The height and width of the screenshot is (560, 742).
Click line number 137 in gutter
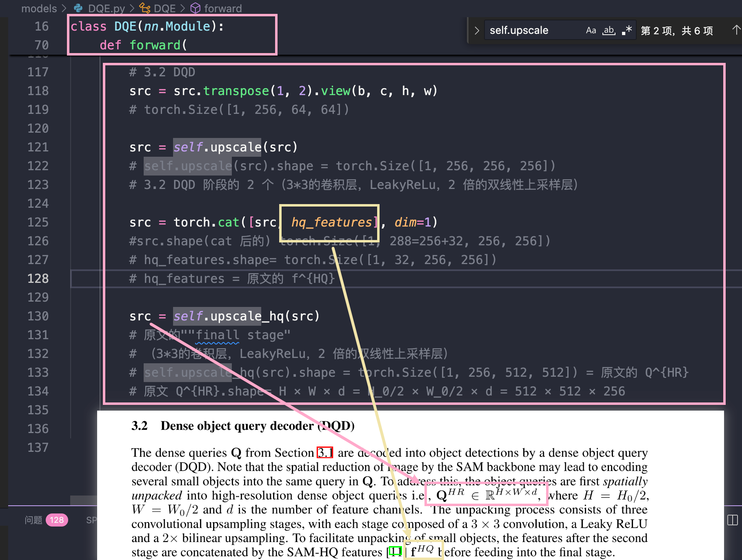38,447
